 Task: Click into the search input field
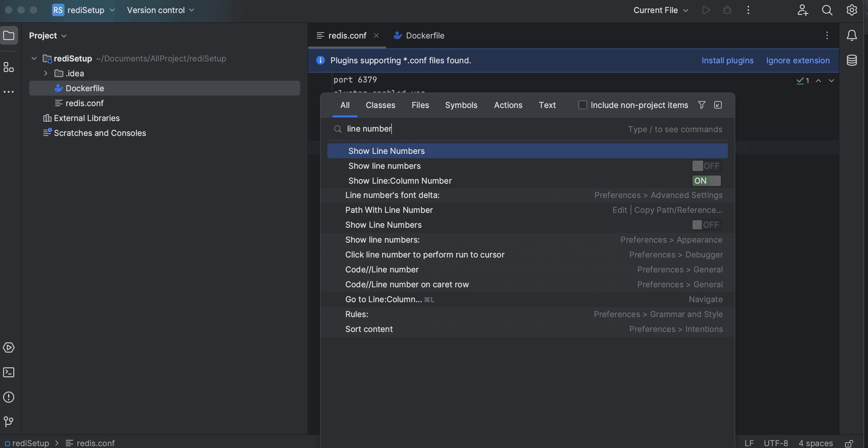click(527, 129)
